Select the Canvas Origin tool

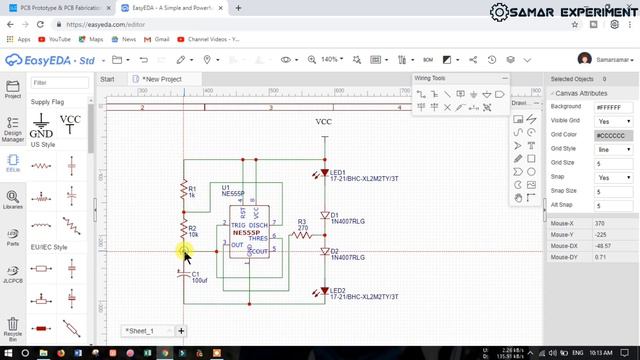(531, 198)
